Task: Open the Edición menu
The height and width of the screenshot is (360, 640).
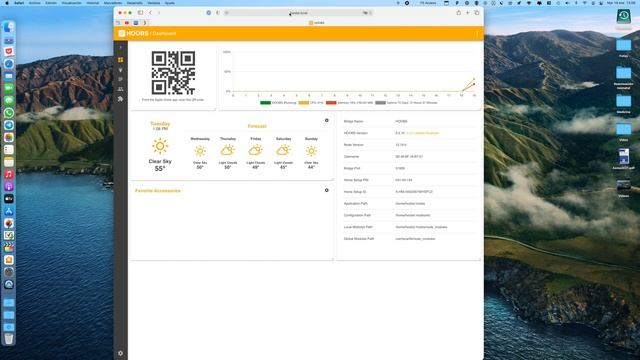Action: click(x=51, y=3)
